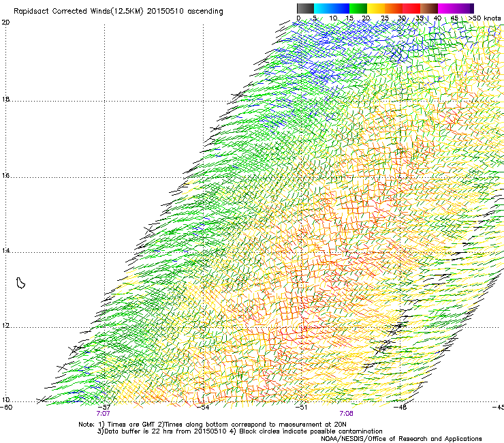Screen dimensions: 504x443
Task: Click the purple '7:07' time marker
Action: click(x=103, y=414)
